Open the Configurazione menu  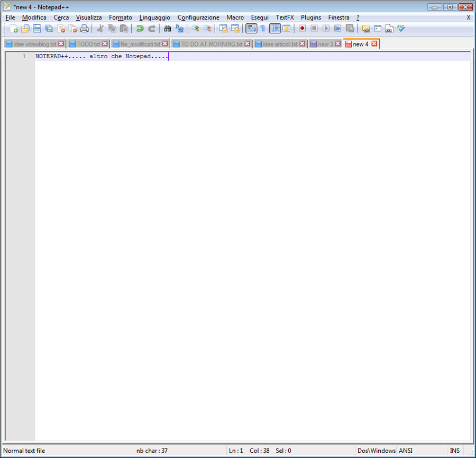[x=198, y=17]
